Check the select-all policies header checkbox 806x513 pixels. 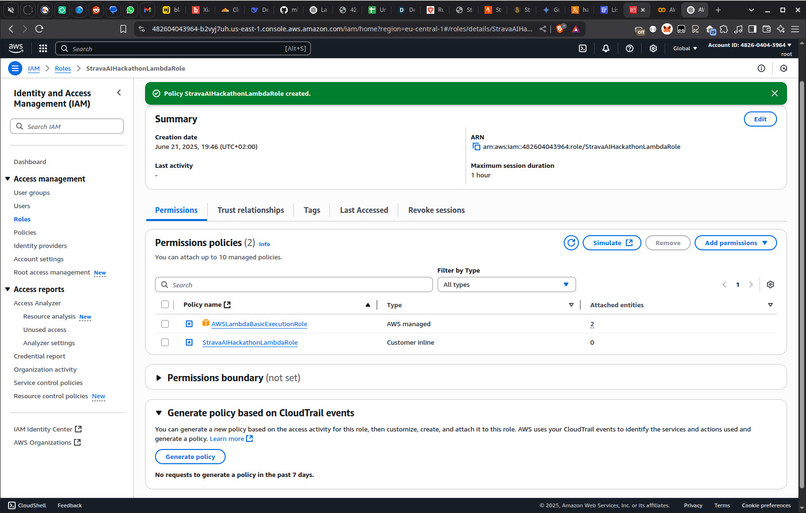164,304
